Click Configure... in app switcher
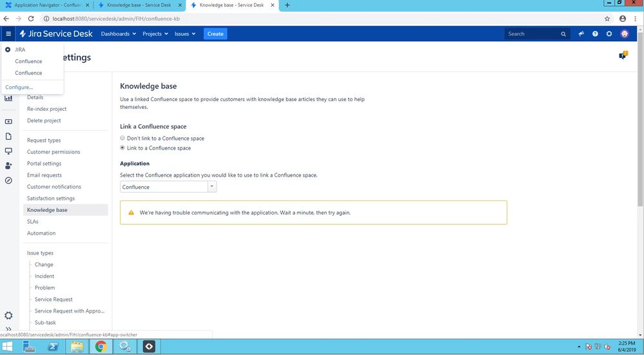This screenshot has width=644, height=355. coord(19,87)
